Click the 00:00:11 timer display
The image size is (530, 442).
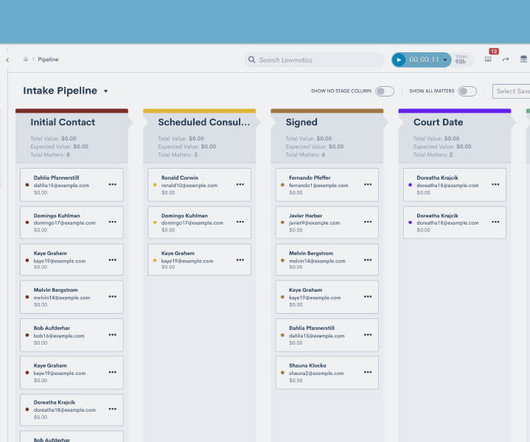424,60
